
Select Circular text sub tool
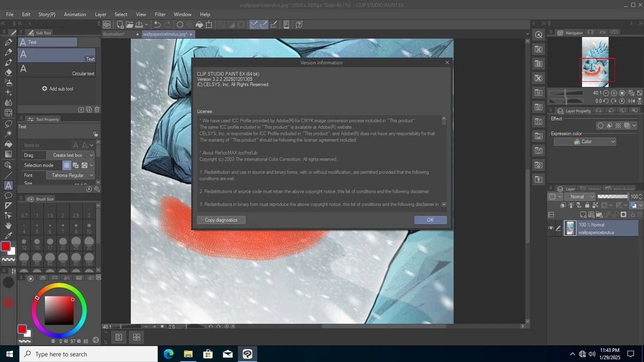[x=57, y=70]
